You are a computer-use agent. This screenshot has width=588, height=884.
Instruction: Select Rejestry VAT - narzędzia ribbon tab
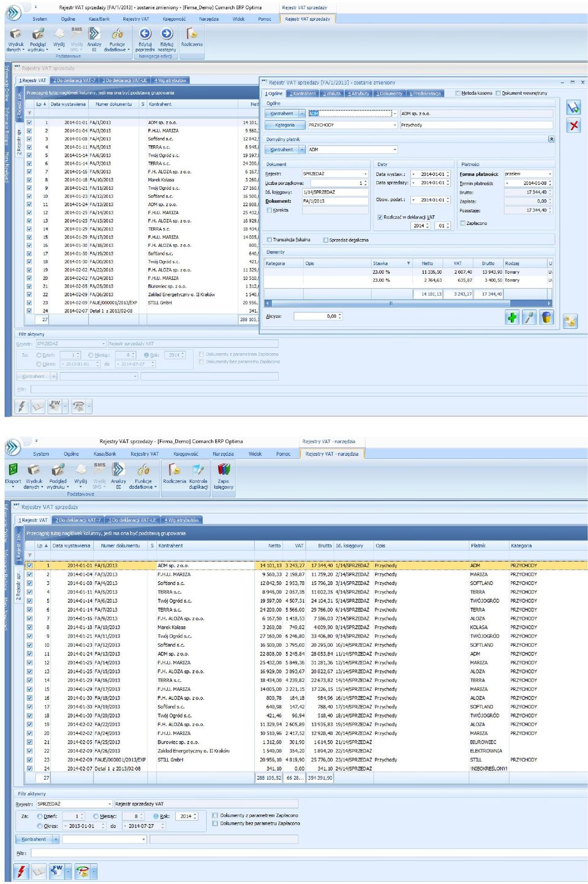(331, 454)
